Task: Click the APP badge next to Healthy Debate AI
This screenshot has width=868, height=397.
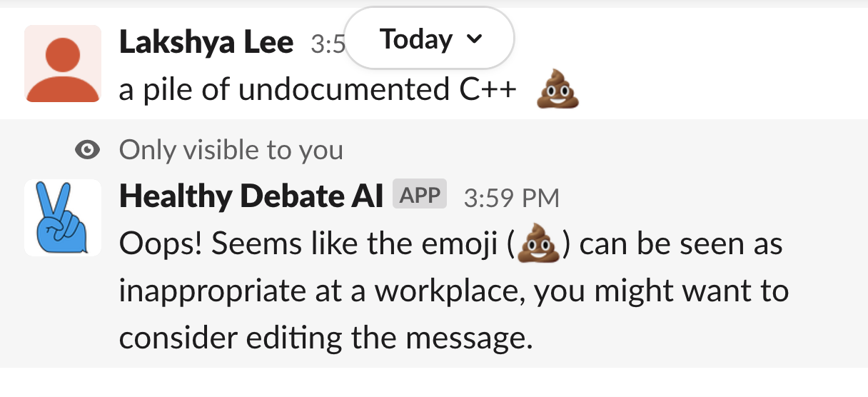Action: (420, 195)
